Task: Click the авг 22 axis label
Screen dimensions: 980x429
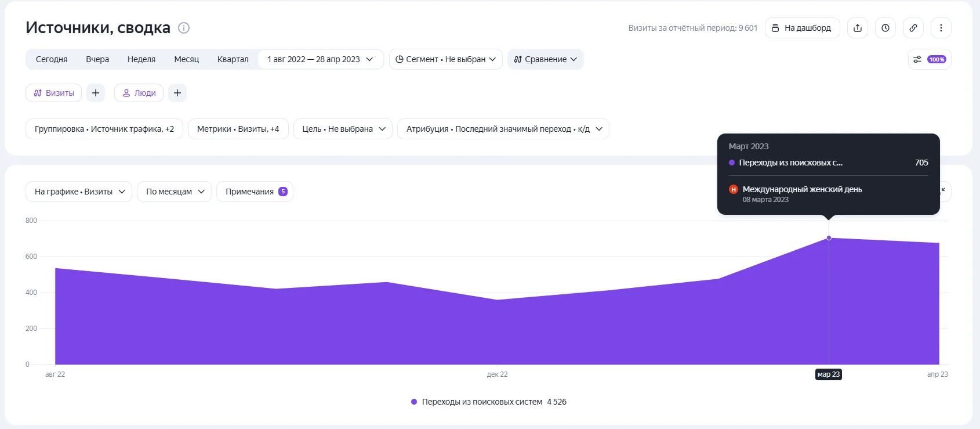Action: 55,374
